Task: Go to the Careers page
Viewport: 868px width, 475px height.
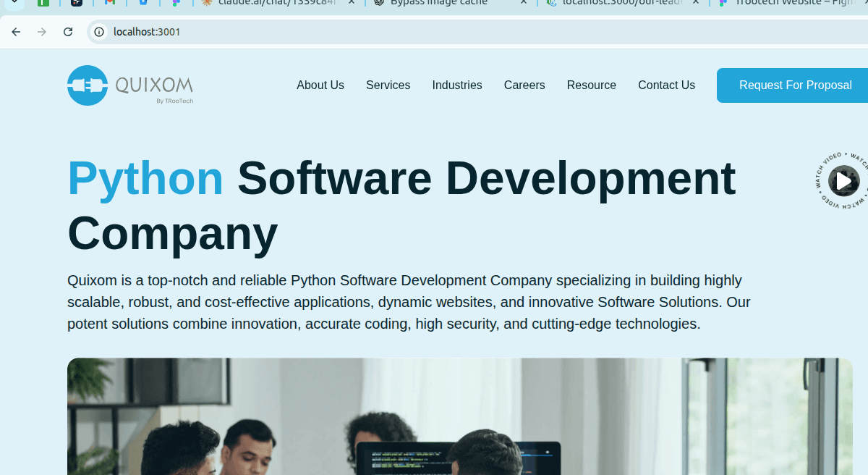Action: pos(524,85)
